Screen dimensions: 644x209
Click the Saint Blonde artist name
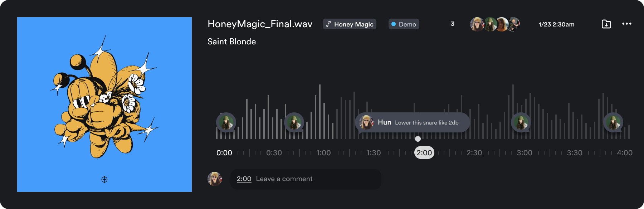231,42
